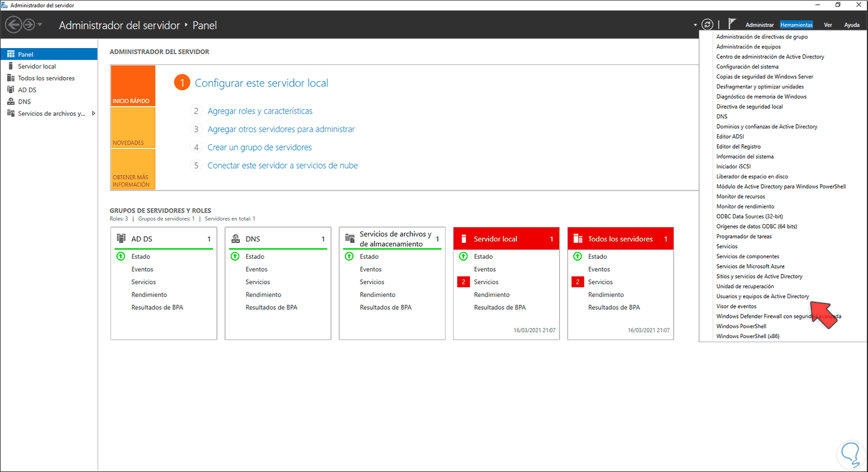
Task: Open the small dropdown arrow beside the refresh icon
Action: coord(695,25)
